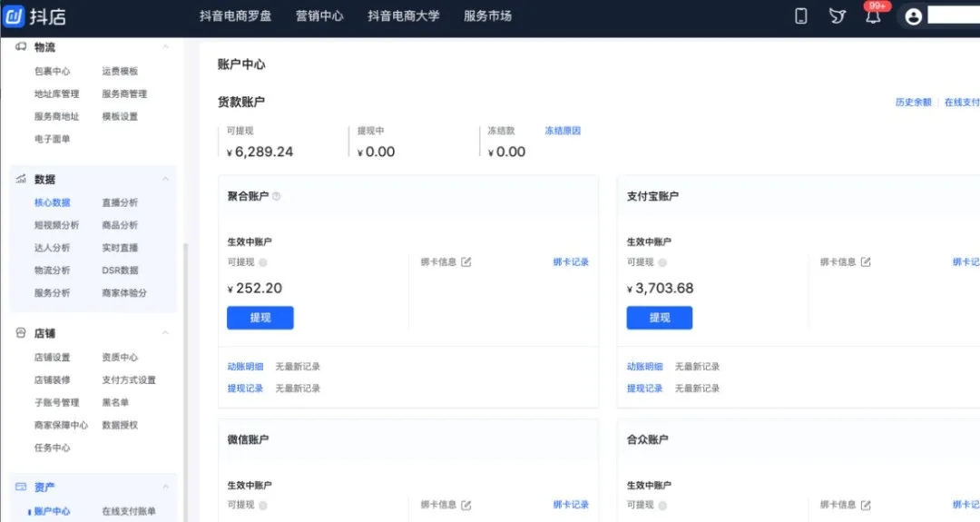Viewport: 980px width, 522px height.
Task: Click the ¥252.20 聚合账户 balance
Action: pos(254,288)
